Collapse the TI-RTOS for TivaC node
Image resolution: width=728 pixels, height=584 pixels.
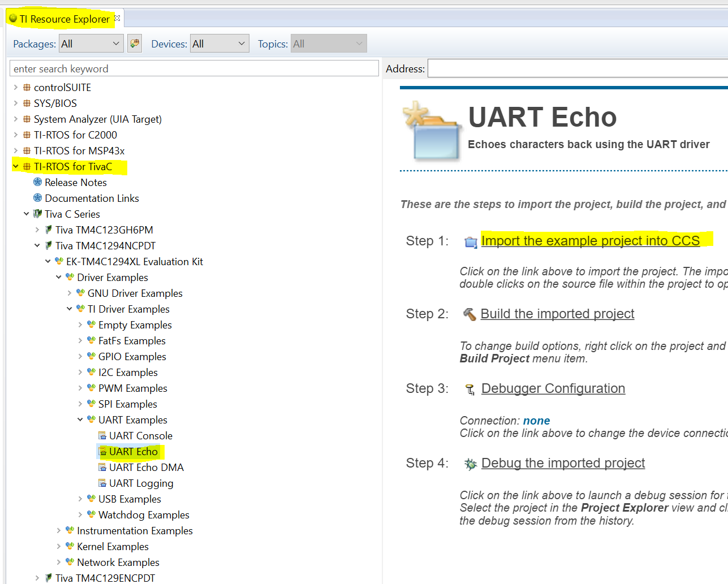pyautogui.click(x=16, y=167)
